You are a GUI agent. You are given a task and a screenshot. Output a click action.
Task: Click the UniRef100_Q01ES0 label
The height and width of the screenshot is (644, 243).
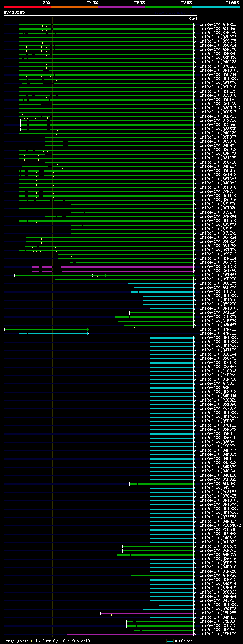tap(218, 313)
